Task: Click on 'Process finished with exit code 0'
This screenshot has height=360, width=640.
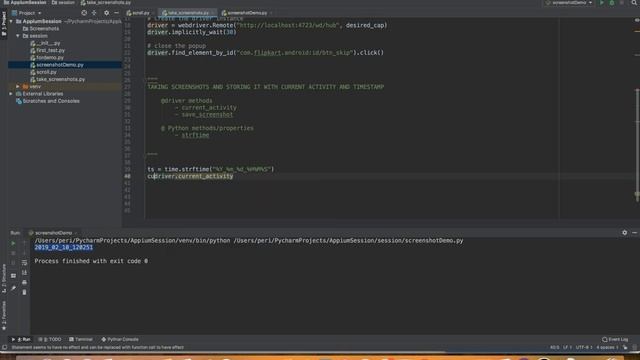Action: pyautogui.click(x=91, y=261)
